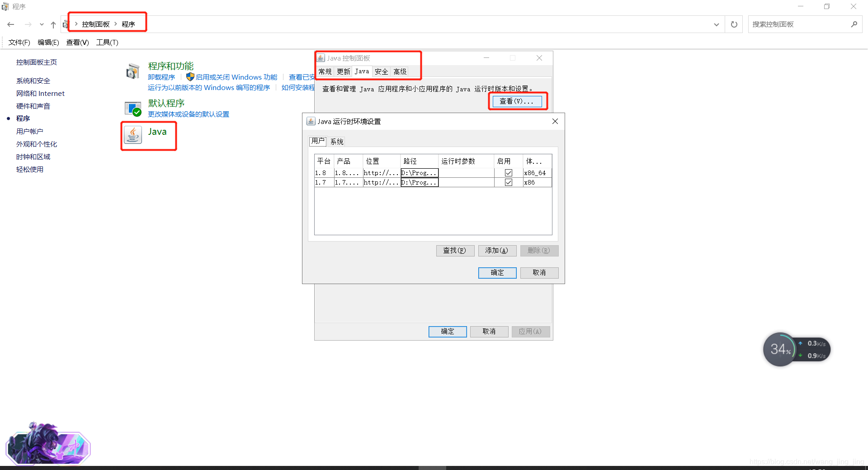The height and width of the screenshot is (470, 868).
Task: Click the refresh icon in the address bar
Action: click(x=734, y=24)
